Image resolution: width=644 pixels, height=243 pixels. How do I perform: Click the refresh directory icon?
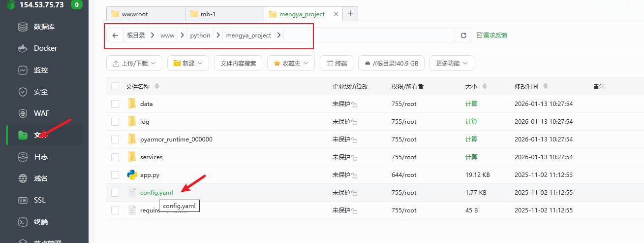pos(463,35)
